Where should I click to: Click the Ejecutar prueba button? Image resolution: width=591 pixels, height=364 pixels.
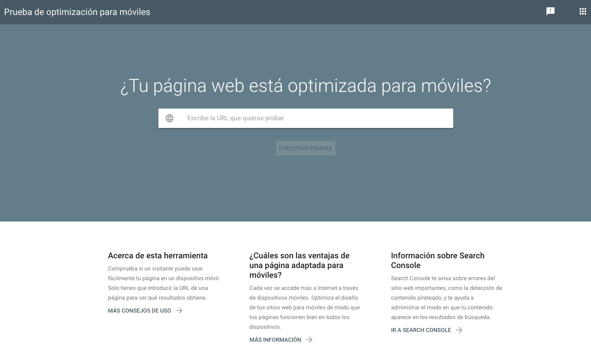click(305, 148)
